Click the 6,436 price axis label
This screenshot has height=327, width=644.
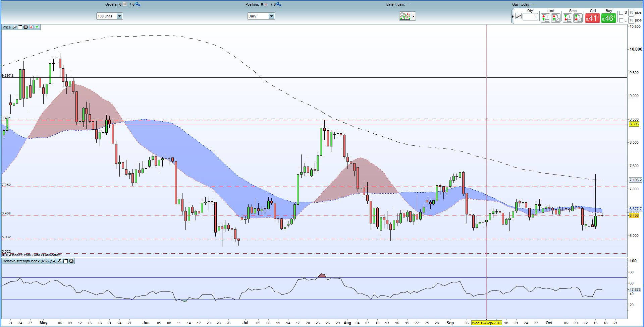point(634,215)
